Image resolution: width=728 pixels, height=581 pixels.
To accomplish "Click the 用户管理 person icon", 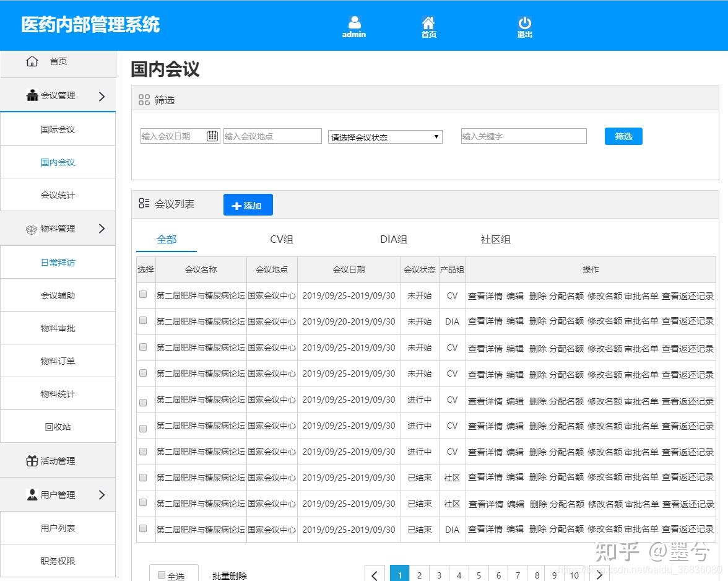I will pyautogui.click(x=32, y=495).
